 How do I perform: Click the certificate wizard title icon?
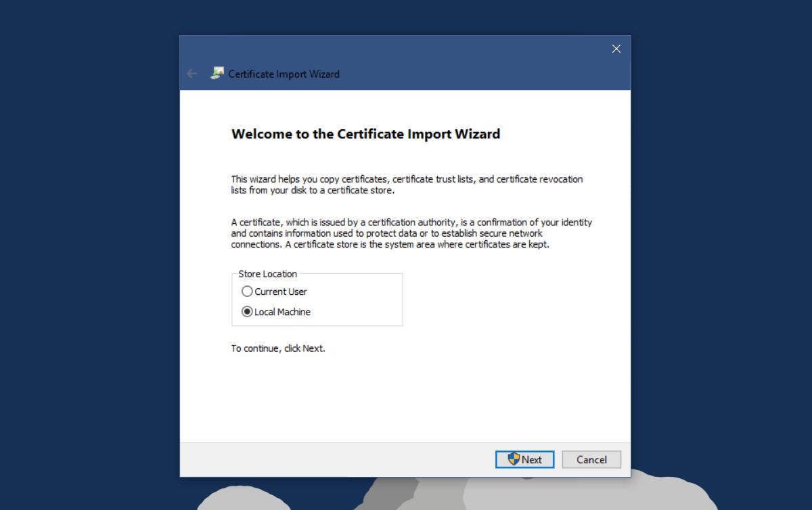(218, 74)
